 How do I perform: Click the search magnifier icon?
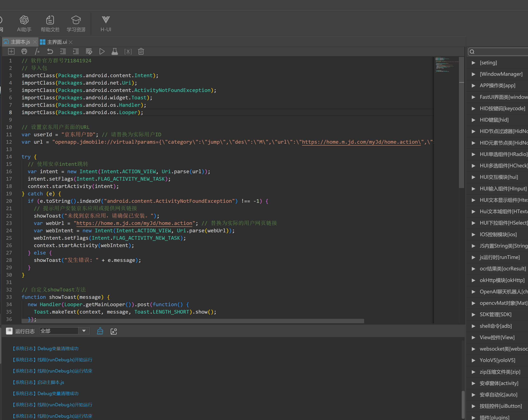[x=472, y=52]
